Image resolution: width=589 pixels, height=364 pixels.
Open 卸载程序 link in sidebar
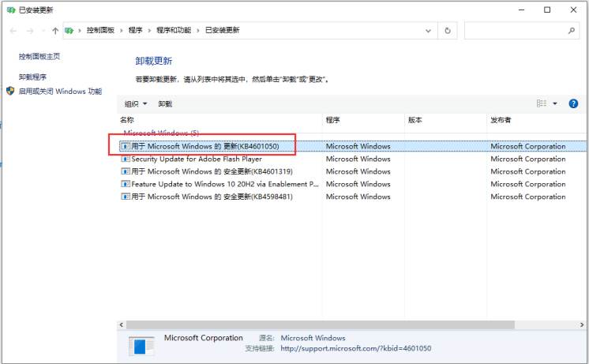point(32,77)
